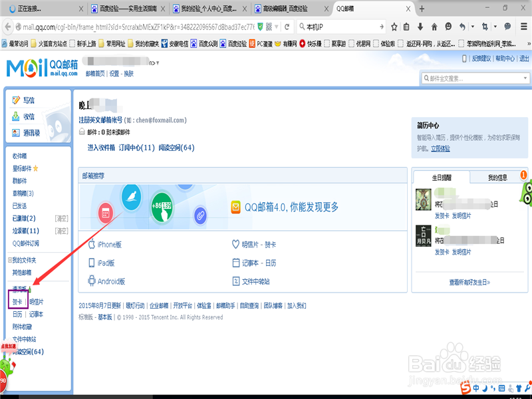Click the chat bubble toolbar icon
The image size is (532, 399).
[507, 27]
